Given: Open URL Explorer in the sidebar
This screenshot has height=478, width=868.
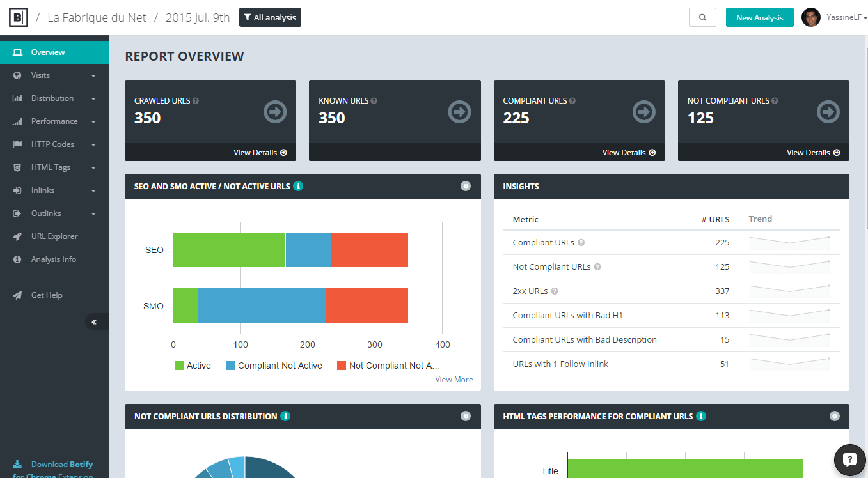Looking at the screenshot, I should (x=54, y=236).
